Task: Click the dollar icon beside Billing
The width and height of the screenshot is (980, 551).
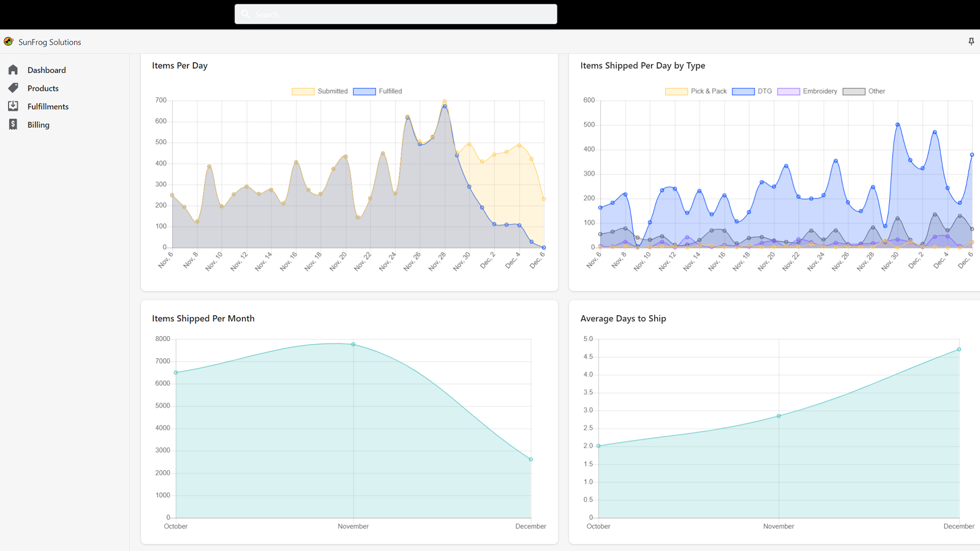Action: 13,124
